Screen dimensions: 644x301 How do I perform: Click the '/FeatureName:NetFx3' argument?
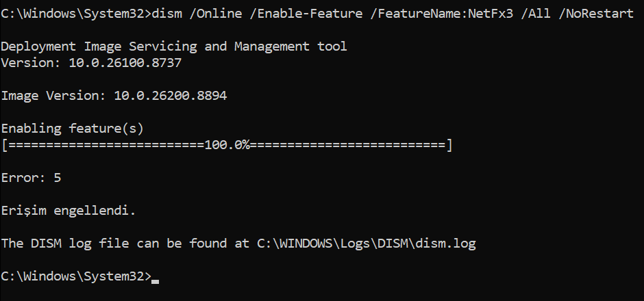442,14
